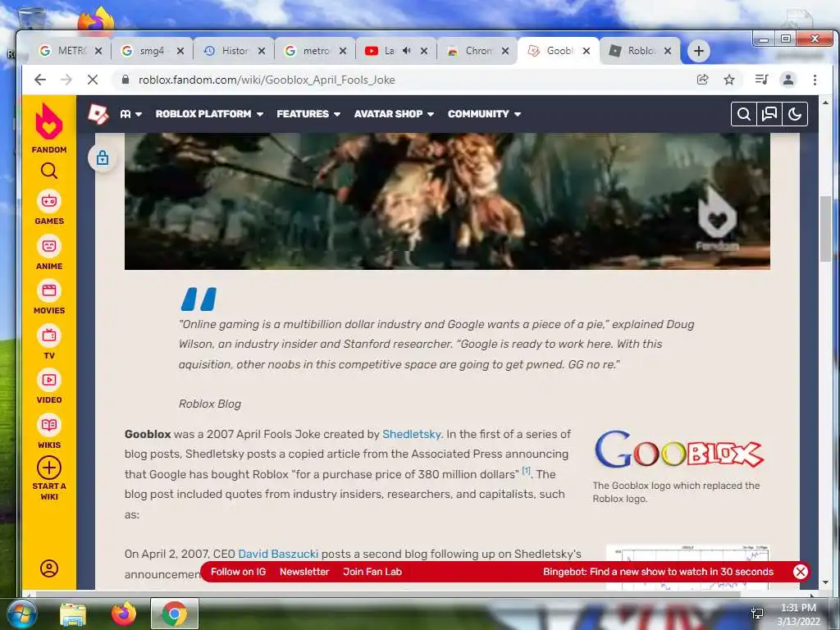Open Firefox from the taskbar
Screen dimensions: 840x630
(x=124, y=614)
